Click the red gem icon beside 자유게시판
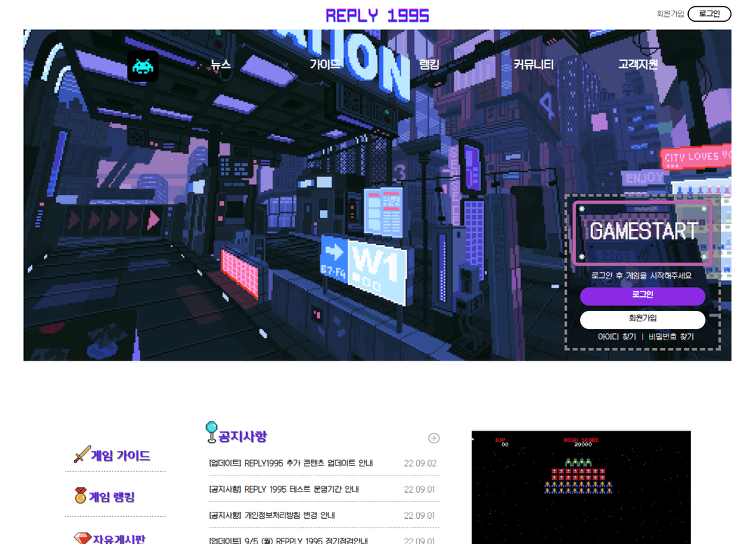Screen dimensions: 756x544 tap(83, 538)
